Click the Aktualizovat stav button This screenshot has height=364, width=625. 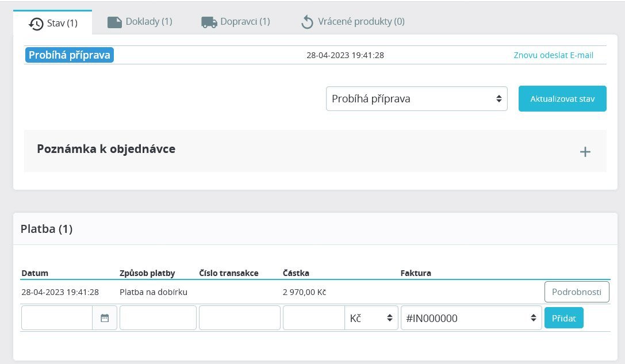click(x=562, y=98)
